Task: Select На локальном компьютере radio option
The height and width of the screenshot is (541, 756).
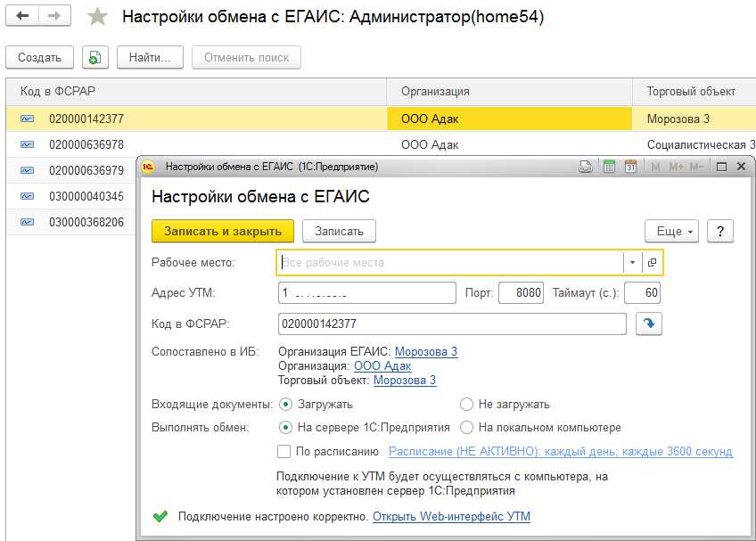Action: click(x=467, y=427)
